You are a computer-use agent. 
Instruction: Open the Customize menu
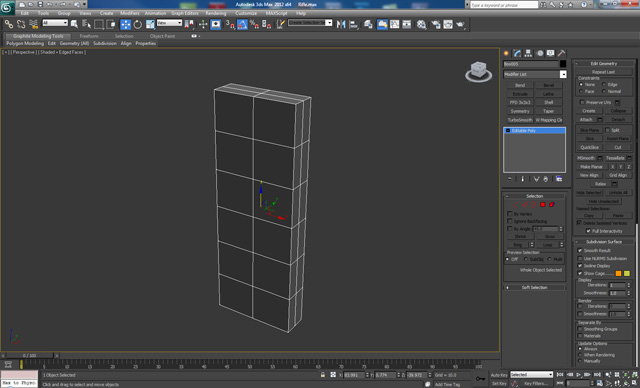(246, 13)
